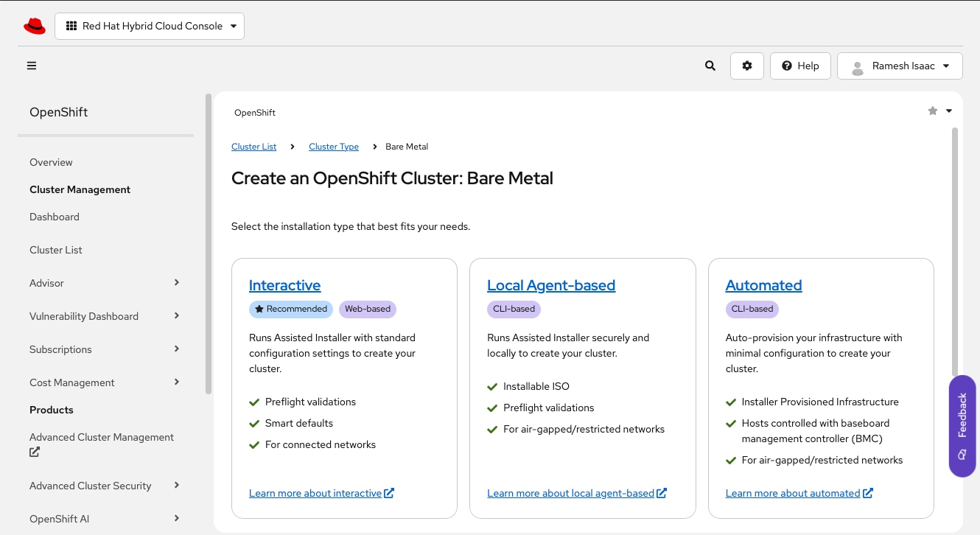980x535 pixels.
Task: Click the Red Hat fedora logo
Action: pyautogui.click(x=35, y=26)
